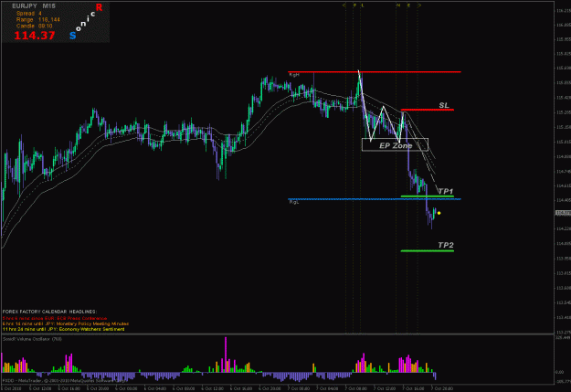This screenshot has width=571, height=392.
Task: Click the 7 Oct 20:00 time-axis label
Action: [442, 388]
